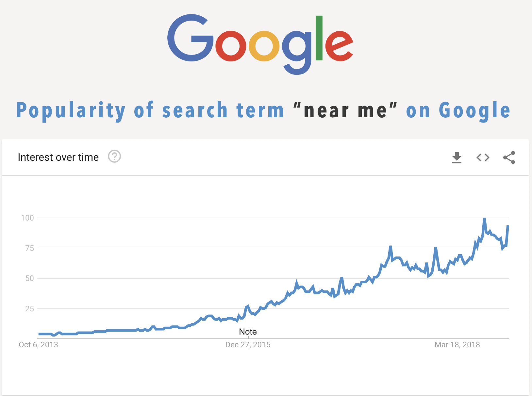This screenshot has height=396, width=532.
Task: Click the "near me" text in title
Action: pyautogui.click(x=345, y=110)
